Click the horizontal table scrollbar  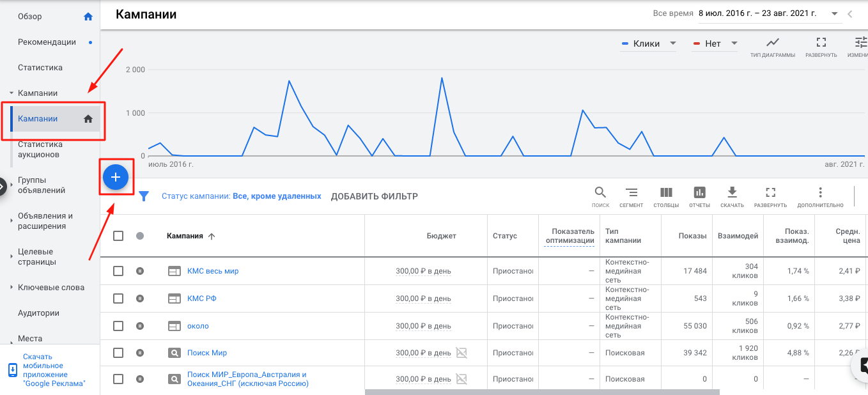542,392
